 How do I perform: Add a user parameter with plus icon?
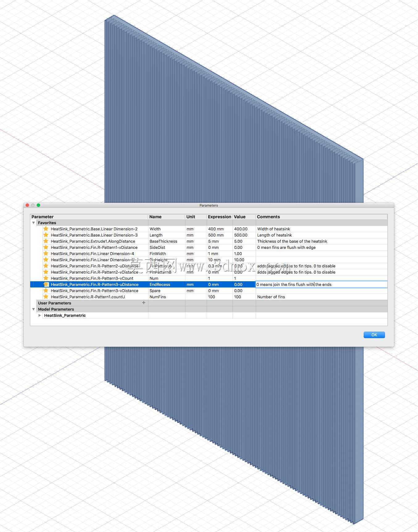pyautogui.click(x=143, y=303)
